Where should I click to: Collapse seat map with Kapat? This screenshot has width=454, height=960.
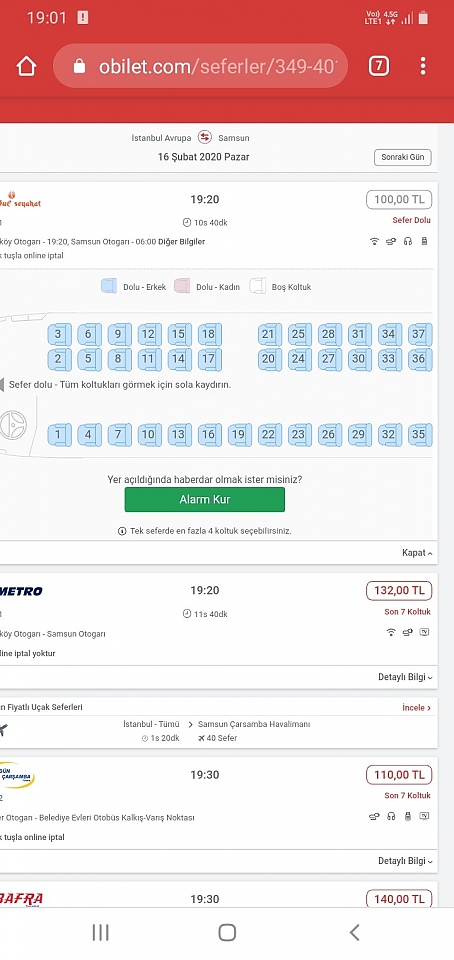(417, 553)
